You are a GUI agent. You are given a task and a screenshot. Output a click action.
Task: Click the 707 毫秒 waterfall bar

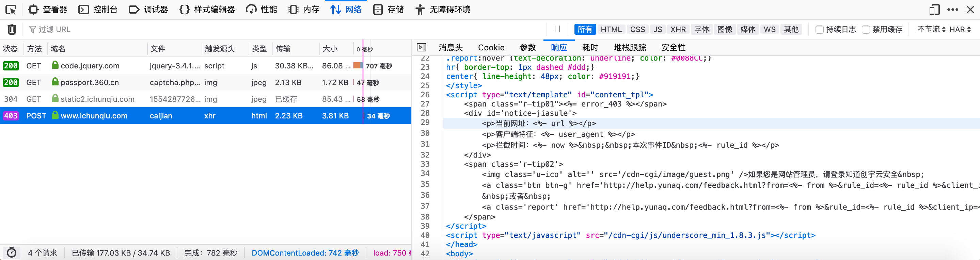pos(358,66)
